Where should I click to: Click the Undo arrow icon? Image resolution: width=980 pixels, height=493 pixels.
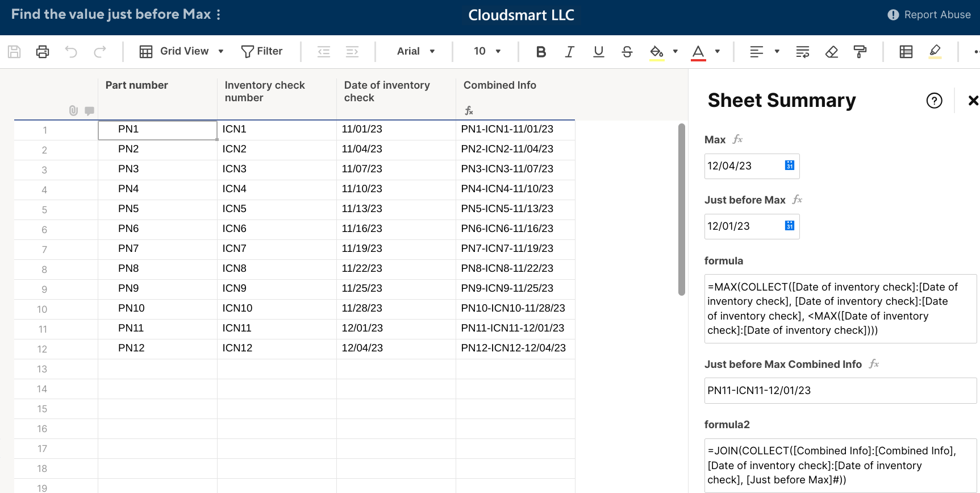[71, 52]
